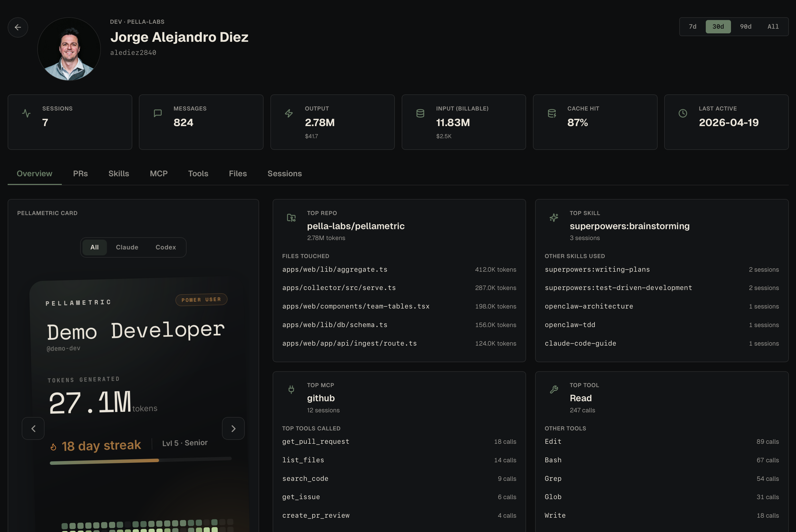The image size is (796, 532).
Task: Open the MCP tab
Action: [x=159, y=173]
